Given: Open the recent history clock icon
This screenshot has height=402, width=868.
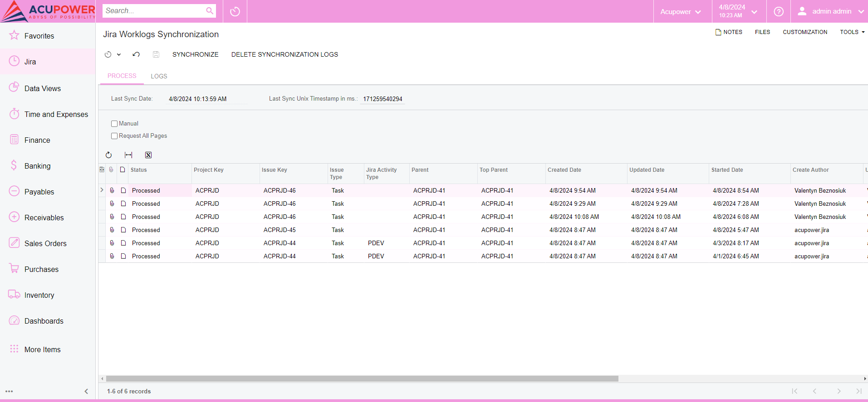Looking at the screenshot, I should [235, 11].
